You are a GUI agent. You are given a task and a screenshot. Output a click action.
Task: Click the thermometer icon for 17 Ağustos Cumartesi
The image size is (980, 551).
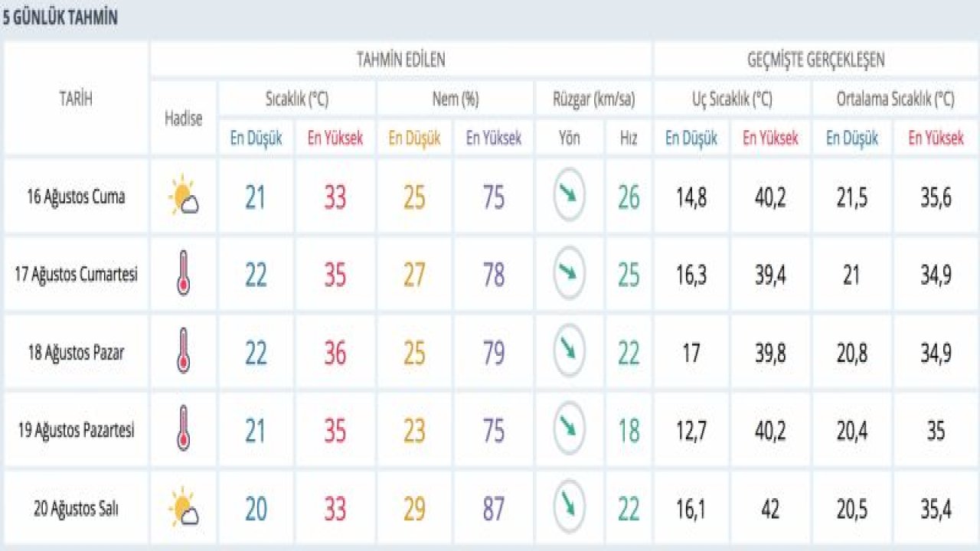(x=183, y=274)
